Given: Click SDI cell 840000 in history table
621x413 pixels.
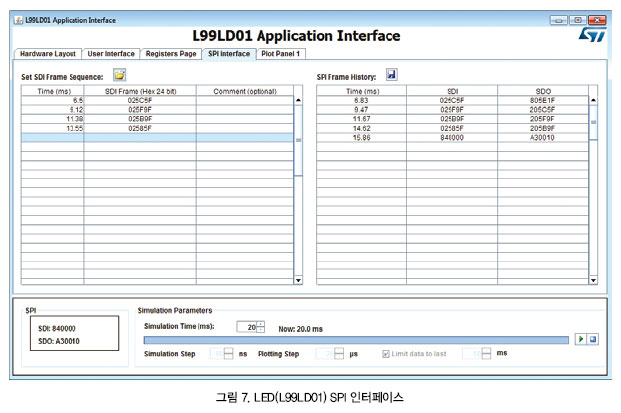Looking at the screenshot, I should 452,137.
